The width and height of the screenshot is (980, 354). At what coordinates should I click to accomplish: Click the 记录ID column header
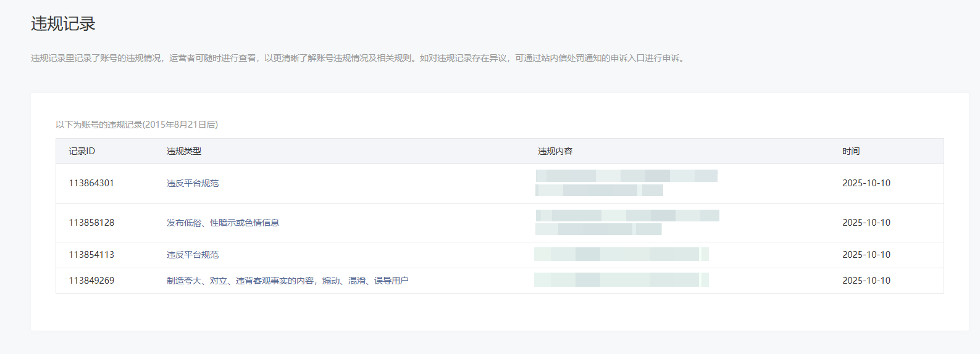point(82,151)
